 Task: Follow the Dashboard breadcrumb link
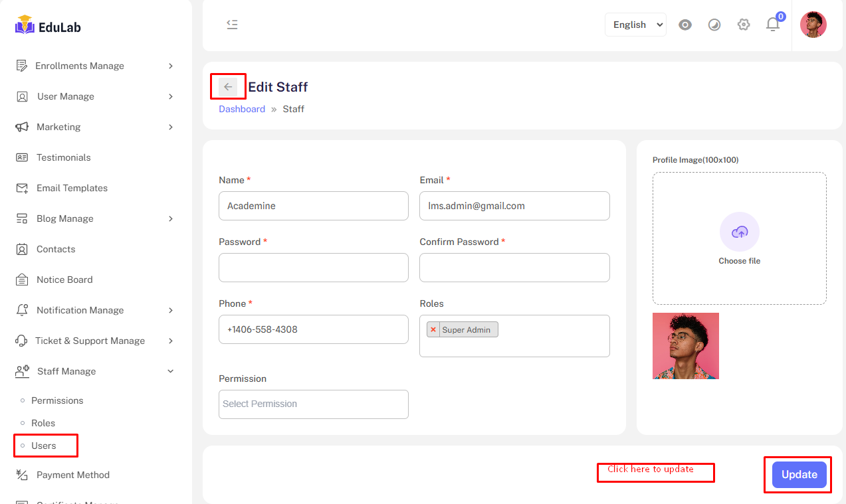(x=242, y=109)
